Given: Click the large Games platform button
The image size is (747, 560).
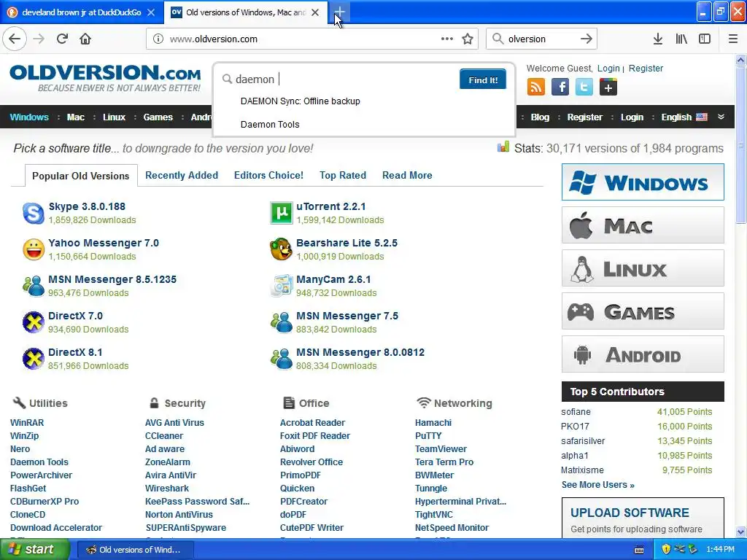Looking at the screenshot, I should click(643, 311).
